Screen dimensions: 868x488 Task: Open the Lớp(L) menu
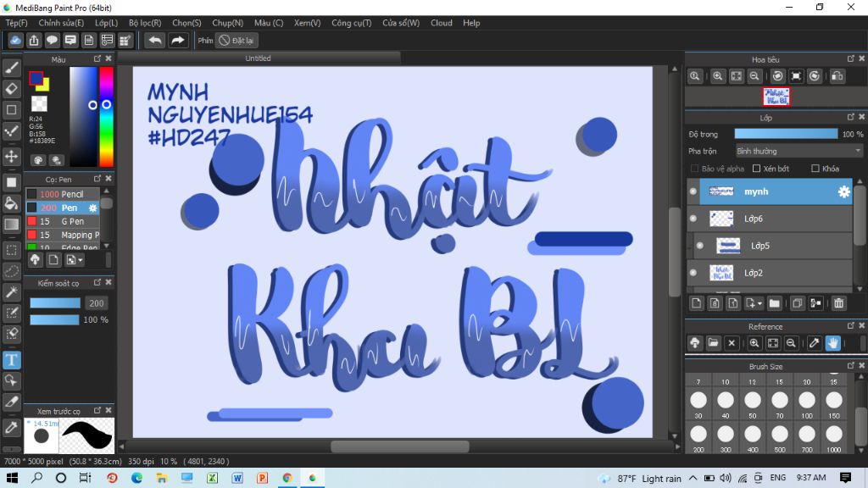click(106, 23)
